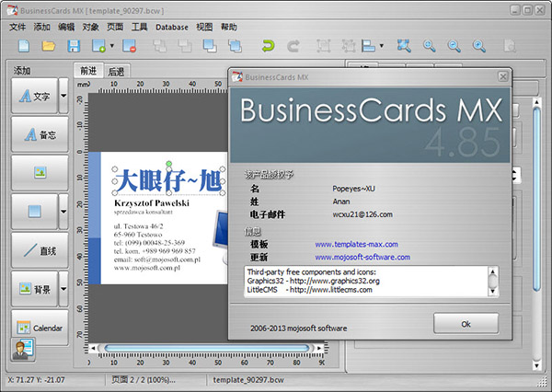Select the 直线 line tool
The image size is (552, 392).
click(40, 250)
